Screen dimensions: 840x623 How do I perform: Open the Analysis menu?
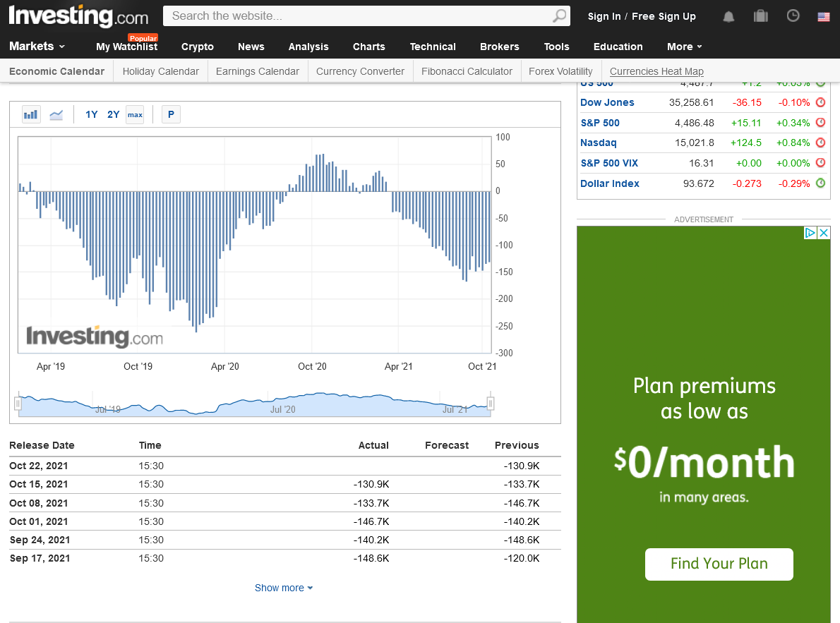point(308,47)
